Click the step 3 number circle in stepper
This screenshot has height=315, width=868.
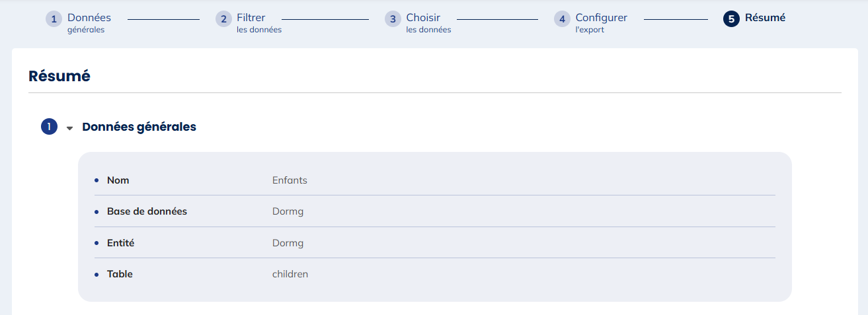coord(393,19)
